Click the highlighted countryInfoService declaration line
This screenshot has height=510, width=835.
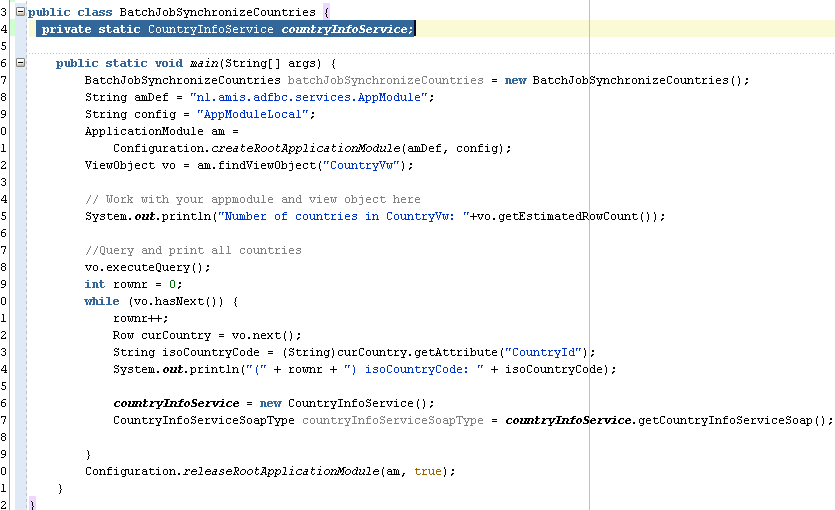(x=226, y=29)
